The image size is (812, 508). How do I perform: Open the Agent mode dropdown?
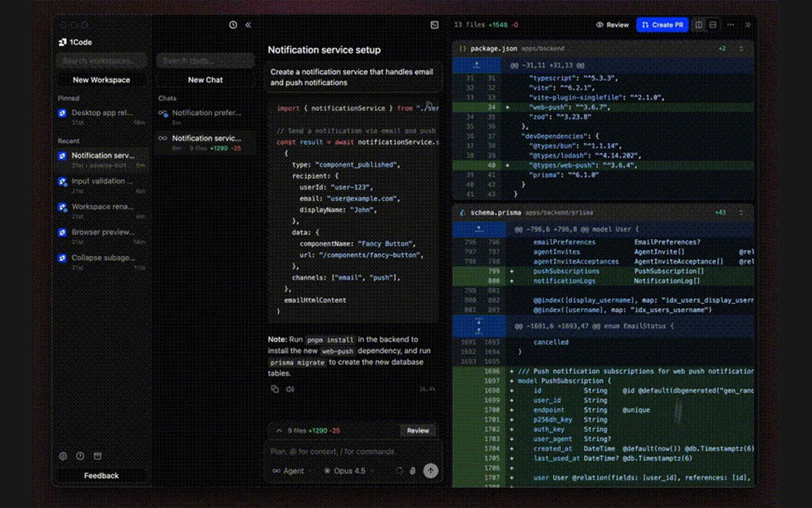point(292,471)
